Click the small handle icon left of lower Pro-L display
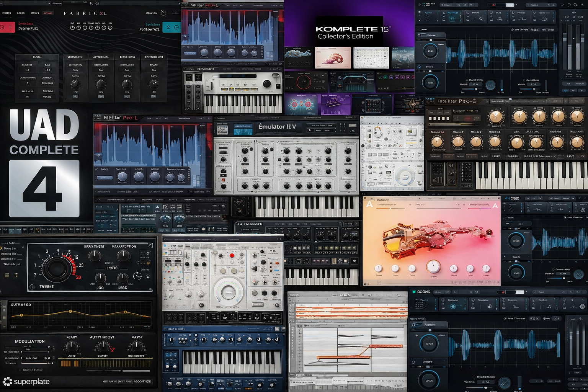 [99, 155]
